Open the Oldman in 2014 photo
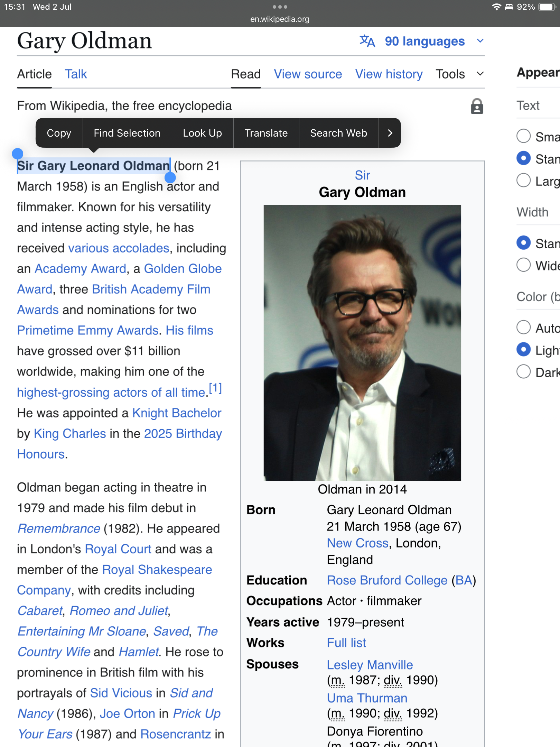560x747 pixels. [x=362, y=343]
